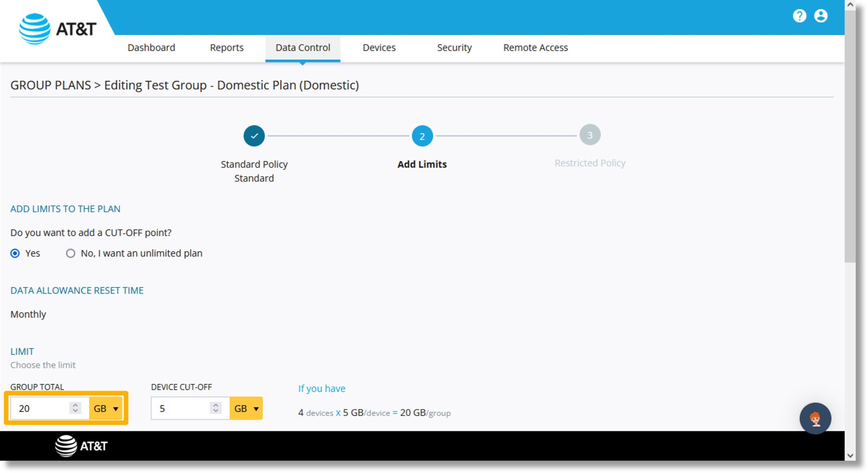Viewport: 868px width, 473px height.
Task: Open the Data Control navigation tab
Action: [302, 48]
